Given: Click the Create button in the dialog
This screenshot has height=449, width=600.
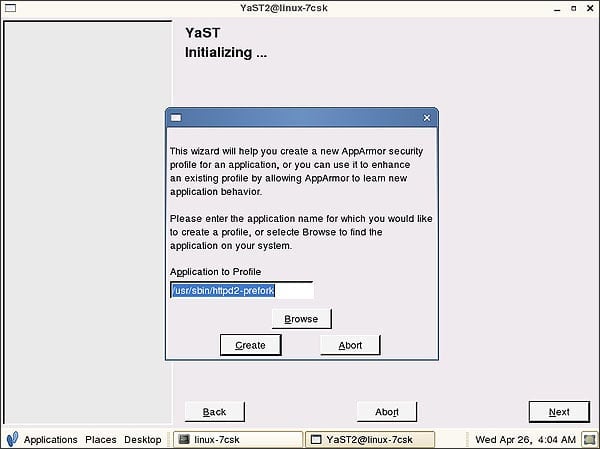Looking at the screenshot, I should pyautogui.click(x=251, y=345).
